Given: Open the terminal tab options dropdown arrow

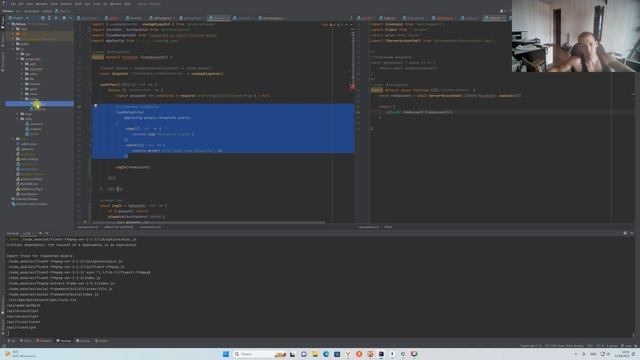Looking at the screenshot, I should (x=47, y=233).
